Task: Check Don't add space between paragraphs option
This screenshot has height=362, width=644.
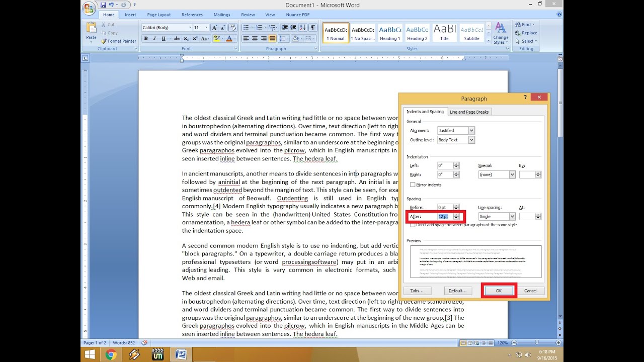Action: 413,225
